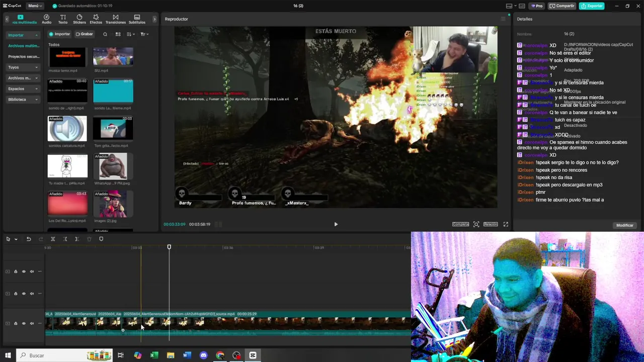Image resolution: width=644 pixels, height=362 pixels.
Task: Switch to the Subtítulos tab
Action: click(137, 20)
